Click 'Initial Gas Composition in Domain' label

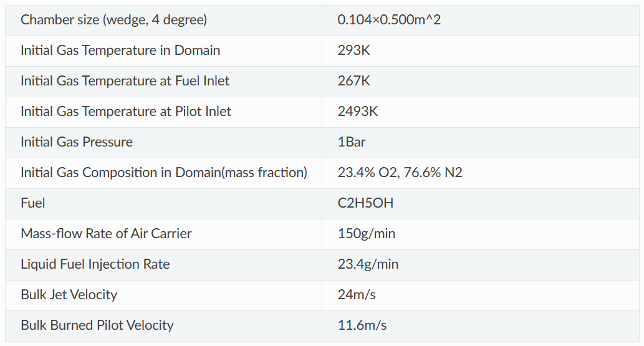(x=164, y=172)
